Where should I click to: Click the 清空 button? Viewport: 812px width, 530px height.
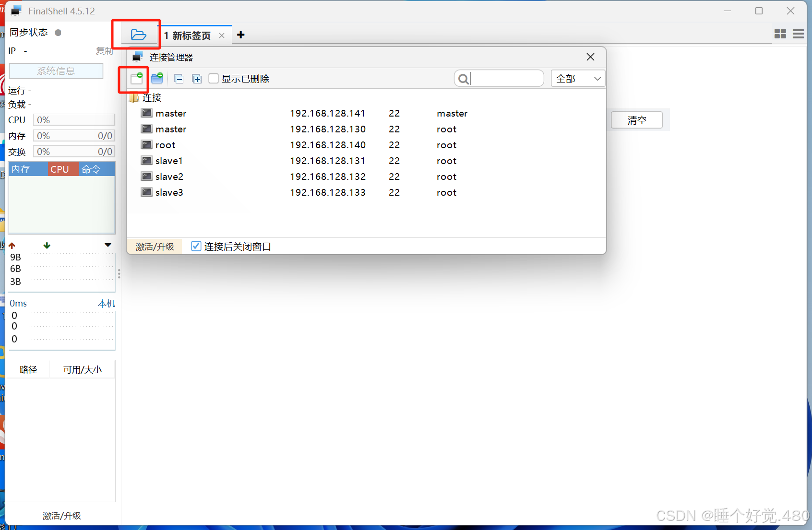point(637,120)
